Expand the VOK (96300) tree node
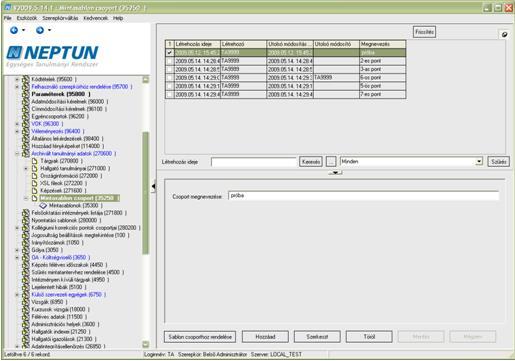Image resolution: width=515 pixels, height=361 pixels. click(x=17, y=124)
